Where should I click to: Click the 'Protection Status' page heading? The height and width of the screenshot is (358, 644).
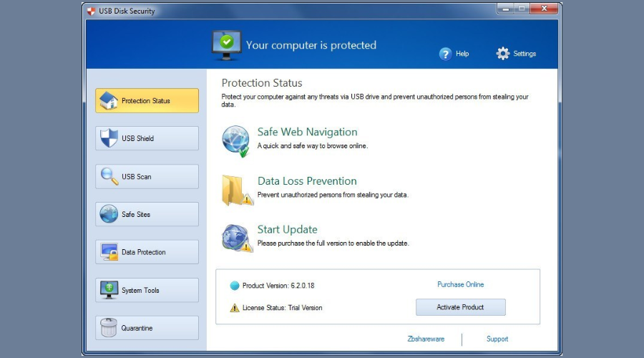[262, 83]
